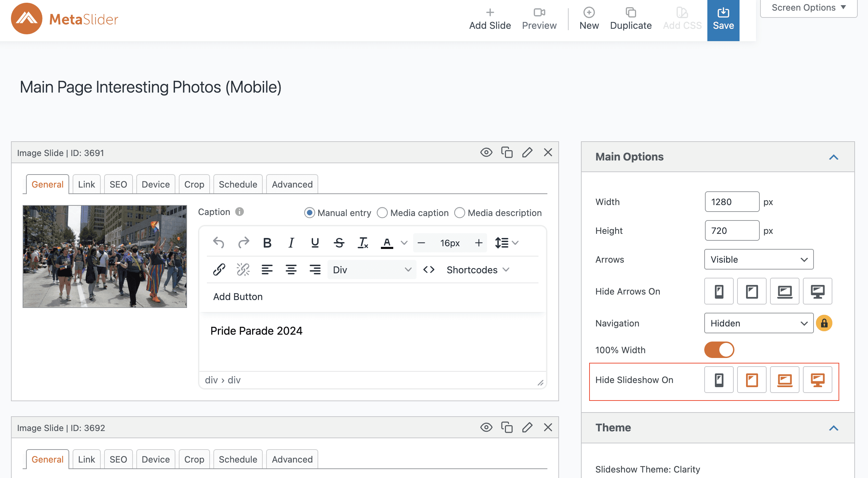The width and height of the screenshot is (868, 478).
Task: Toggle the 100% Width switch
Action: pos(719,350)
